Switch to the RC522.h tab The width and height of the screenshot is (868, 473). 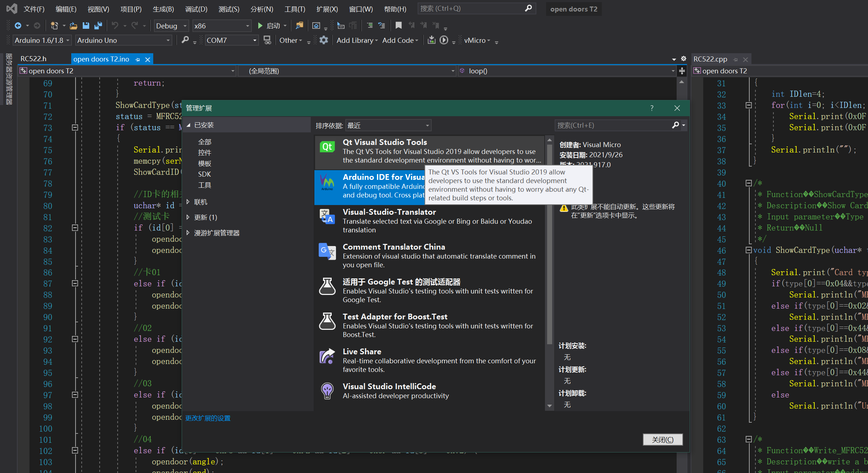pyautogui.click(x=33, y=59)
